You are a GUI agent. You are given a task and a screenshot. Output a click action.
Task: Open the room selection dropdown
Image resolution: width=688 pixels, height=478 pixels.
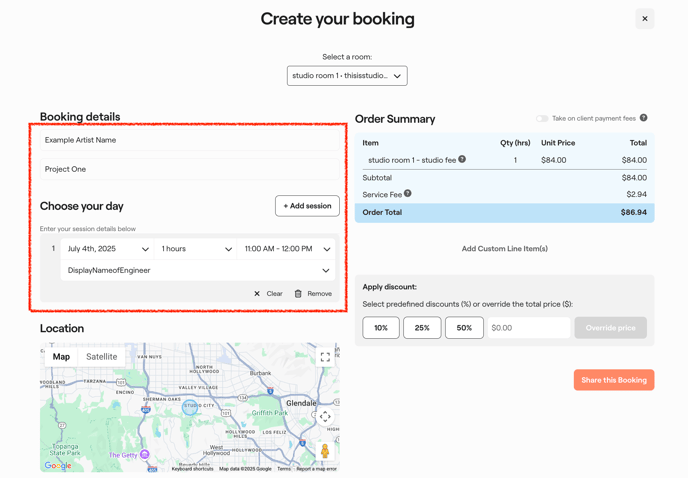click(x=347, y=76)
